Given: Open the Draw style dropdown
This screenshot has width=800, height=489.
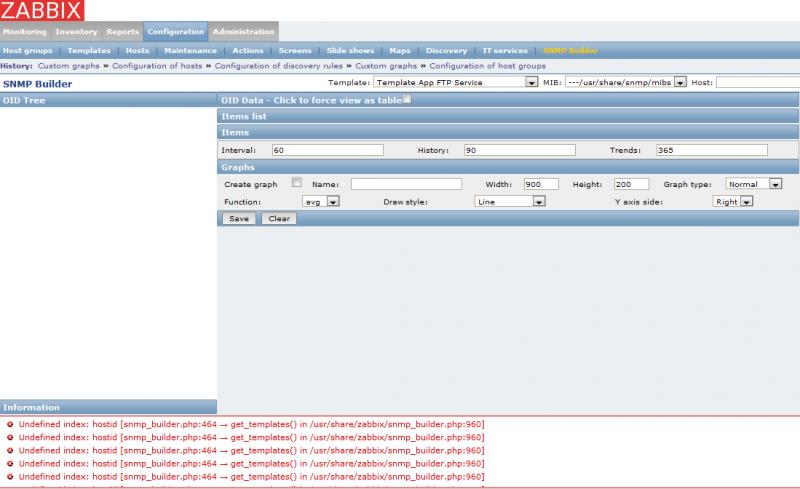Looking at the screenshot, I should [x=510, y=202].
